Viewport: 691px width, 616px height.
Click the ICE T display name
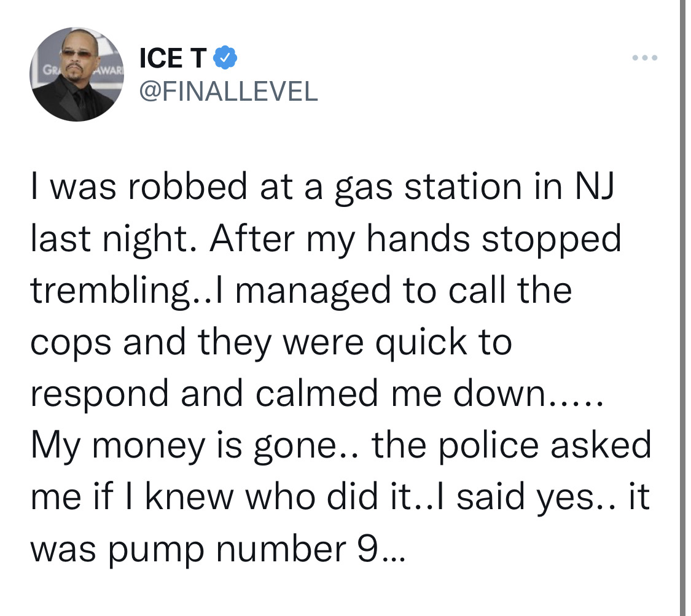[173, 58]
